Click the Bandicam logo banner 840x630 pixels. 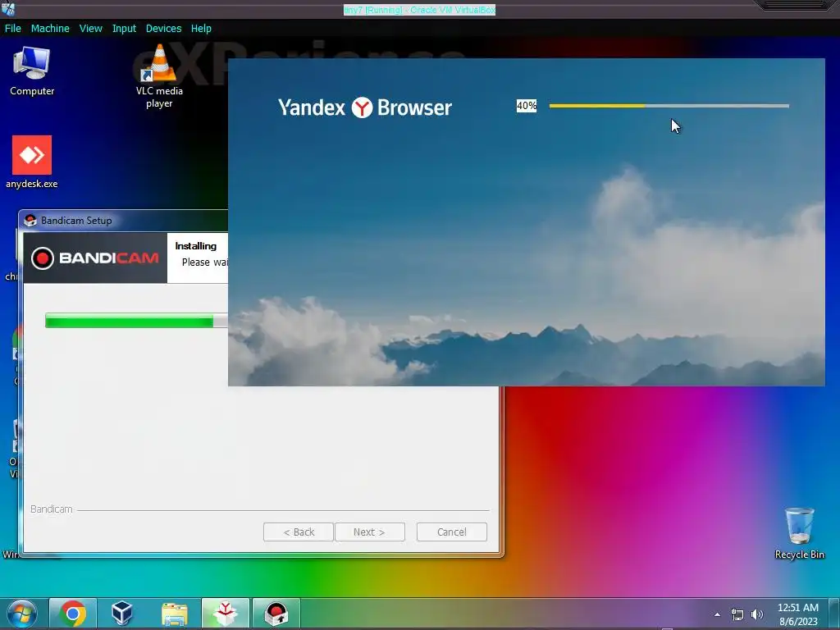(x=95, y=258)
